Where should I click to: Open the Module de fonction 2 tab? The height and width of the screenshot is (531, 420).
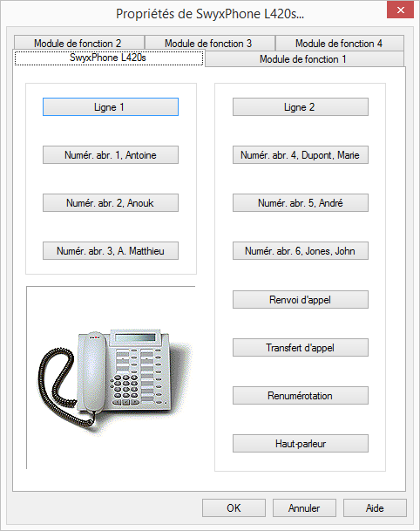click(79, 43)
